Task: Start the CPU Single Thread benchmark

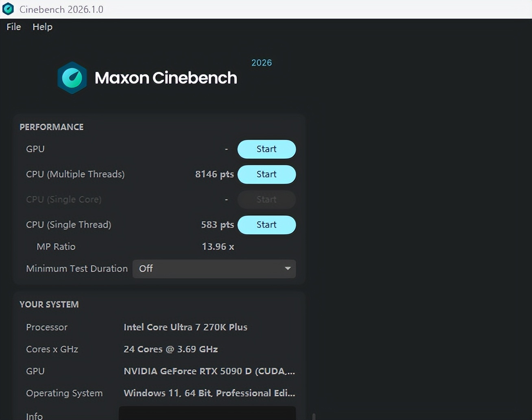Action: point(266,225)
